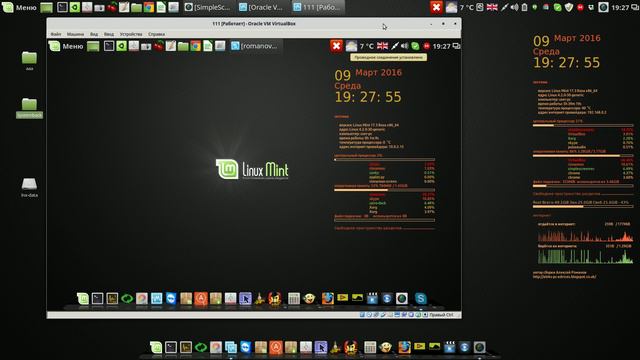
Task: Open the calculator in host bottom dock
Action: [370, 347]
